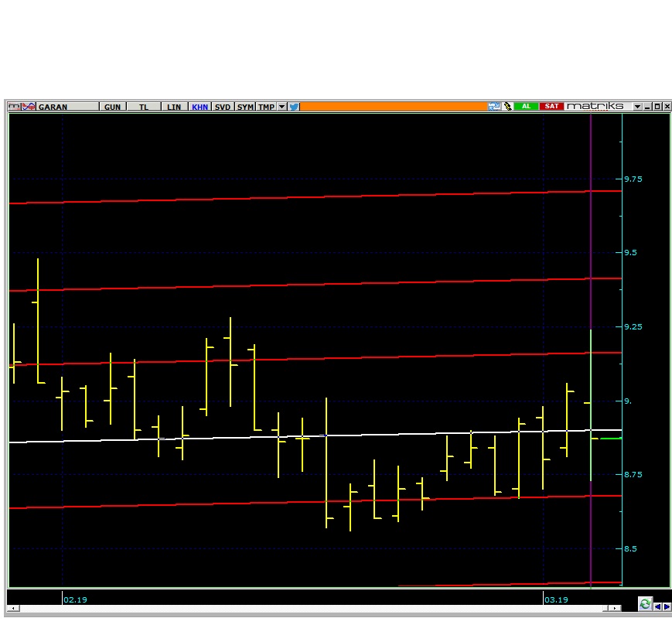
Task: Choose the TL currency button
Action: coord(144,107)
